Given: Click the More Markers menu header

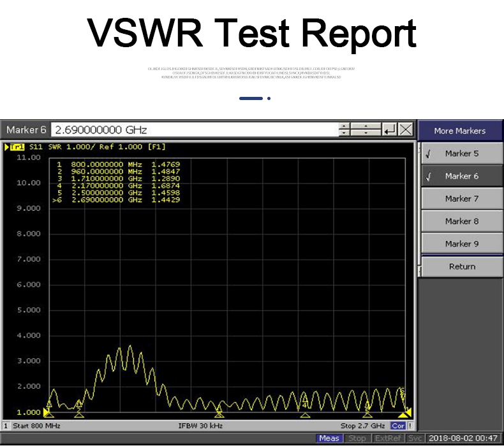Looking at the screenshot, I should (x=459, y=131).
